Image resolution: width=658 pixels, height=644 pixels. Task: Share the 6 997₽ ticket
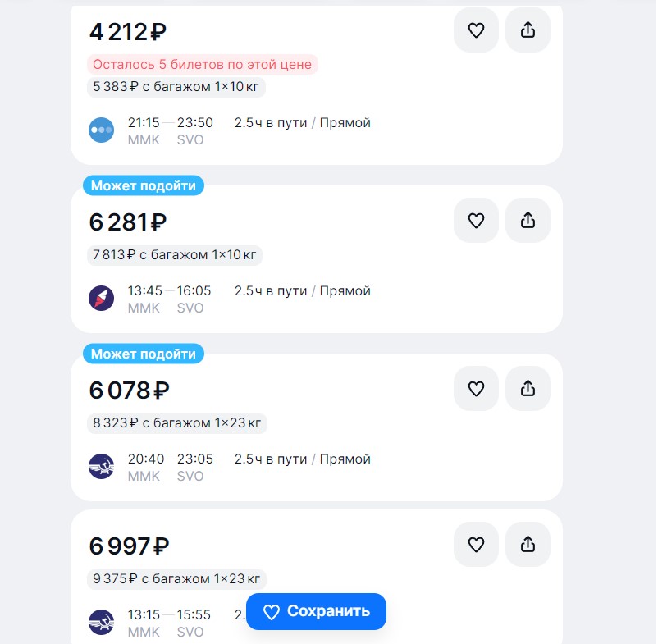click(x=528, y=545)
